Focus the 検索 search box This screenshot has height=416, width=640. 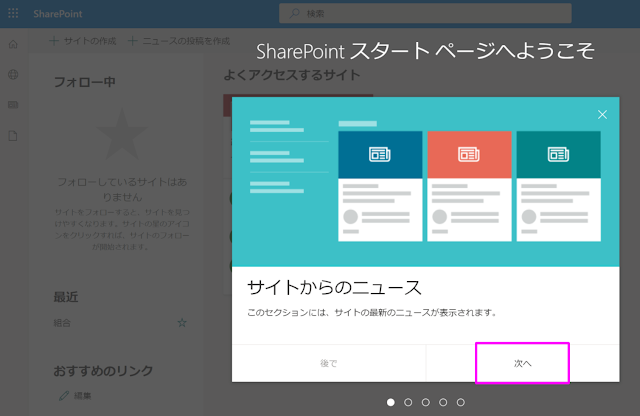pyautogui.click(x=425, y=13)
